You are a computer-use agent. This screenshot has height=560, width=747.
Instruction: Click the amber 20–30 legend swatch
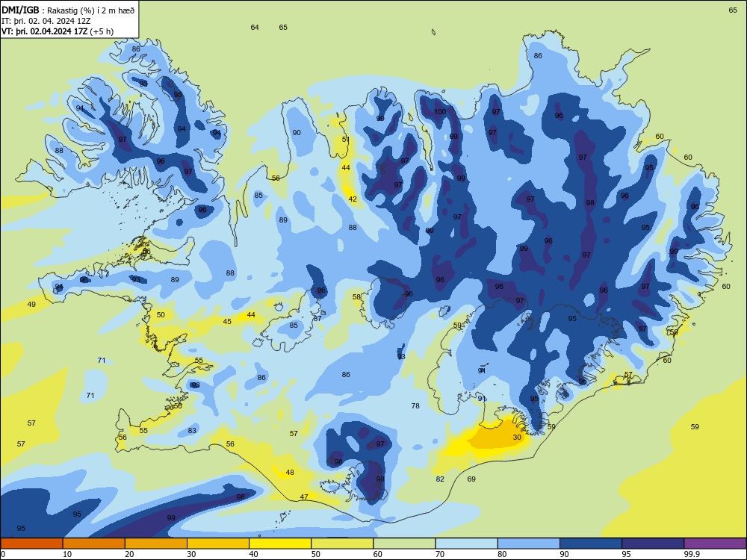pyautogui.click(x=156, y=544)
